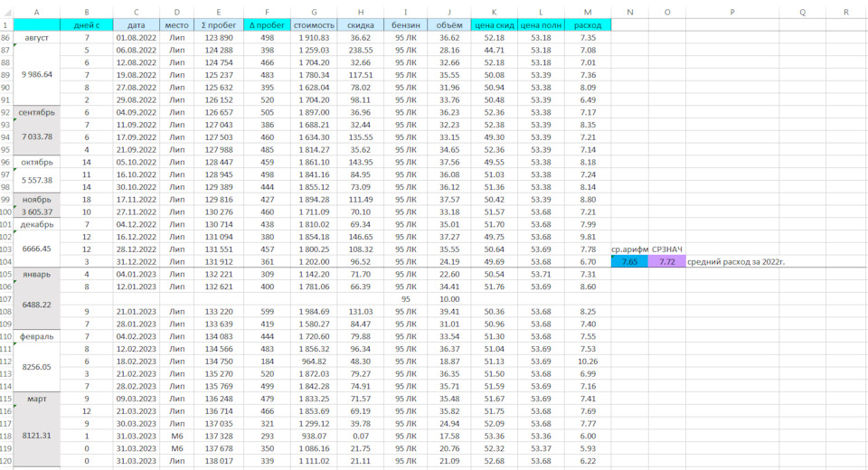Select row 107 header
Image resolution: width=868 pixels, height=470 pixels.
point(6,299)
